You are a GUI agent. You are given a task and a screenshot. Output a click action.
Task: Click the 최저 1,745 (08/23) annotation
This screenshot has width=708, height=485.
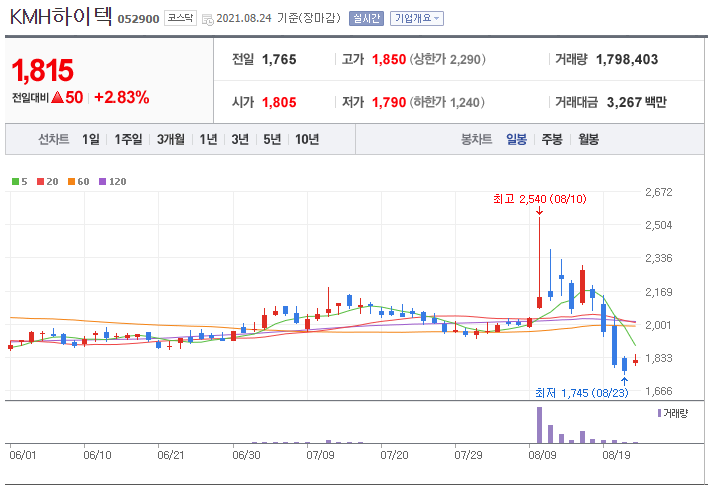click(582, 393)
